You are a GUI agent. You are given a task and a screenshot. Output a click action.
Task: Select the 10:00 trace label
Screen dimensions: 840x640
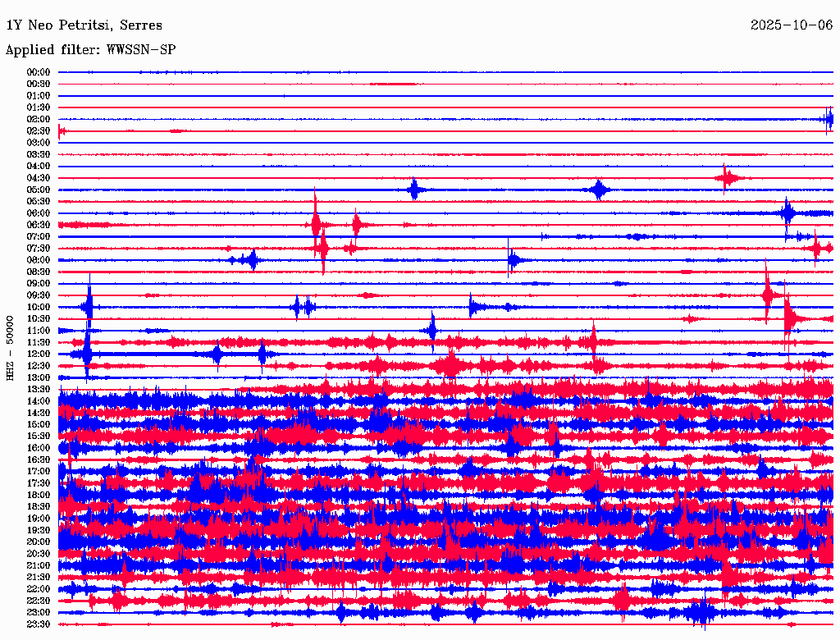pyautogui.click(x=38, y=307)
